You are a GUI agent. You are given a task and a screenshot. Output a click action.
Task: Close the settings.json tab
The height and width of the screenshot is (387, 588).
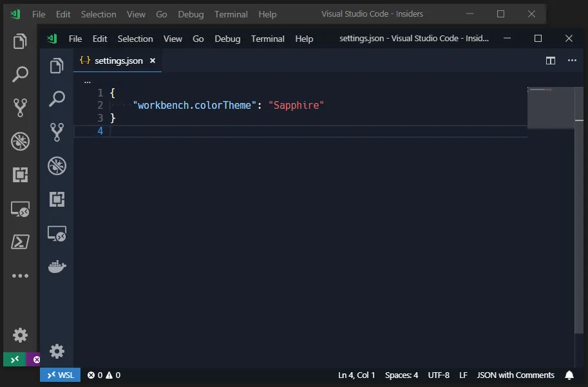(x=153, y=61)
